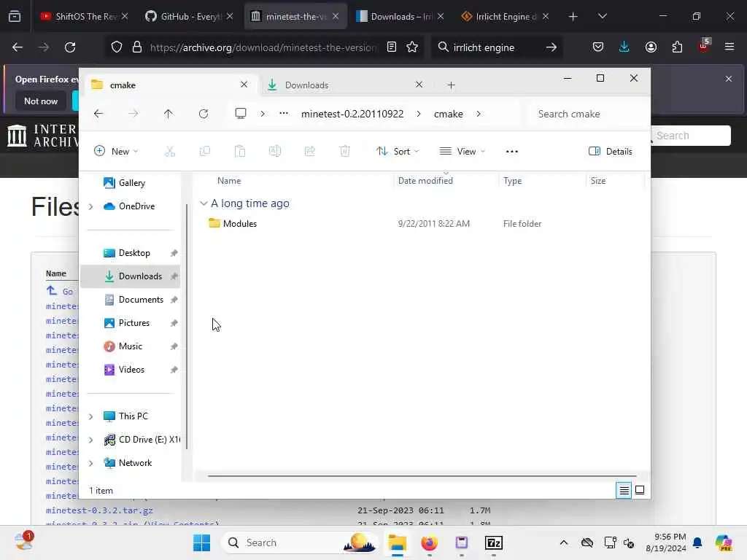
Task: Open Desktop in navigation pane
Action: pyautogui.click(x=134, y=253)
